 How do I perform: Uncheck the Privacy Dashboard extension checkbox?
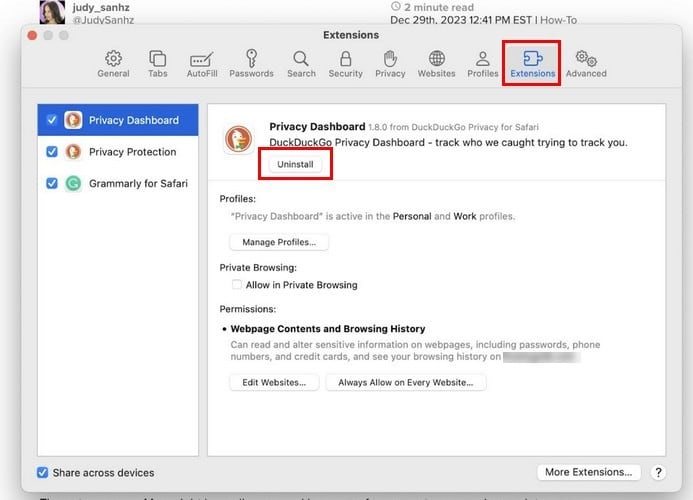click(52, 120)
